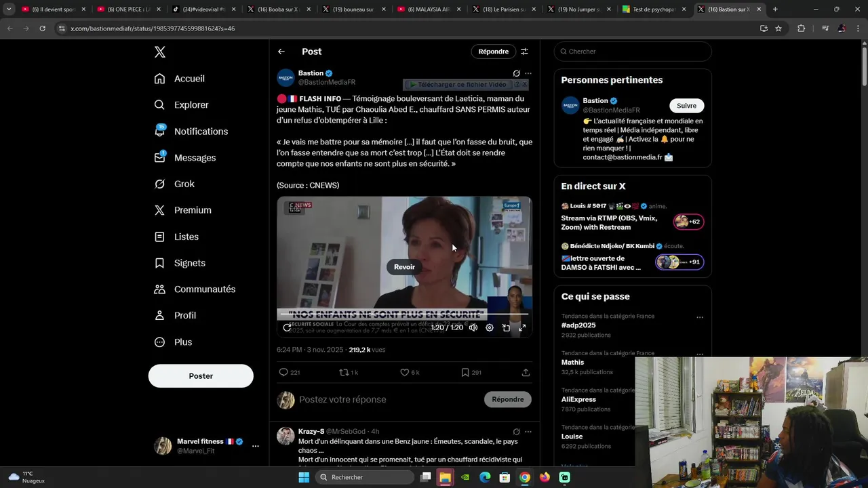This screenshot has width=868, height=488.
Task: Open the Louise trend
Action: pyautogui.click(x=572, y=436)
